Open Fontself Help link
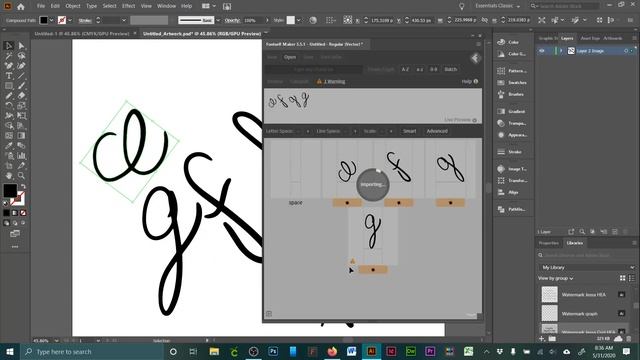640x360 pixels. [x=470, y=81]
